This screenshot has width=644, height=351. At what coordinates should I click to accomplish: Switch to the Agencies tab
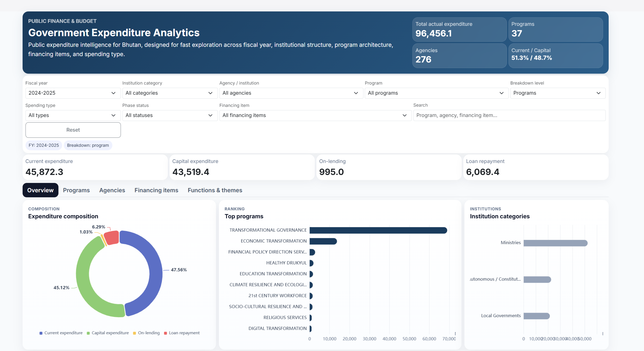point(112,190)
